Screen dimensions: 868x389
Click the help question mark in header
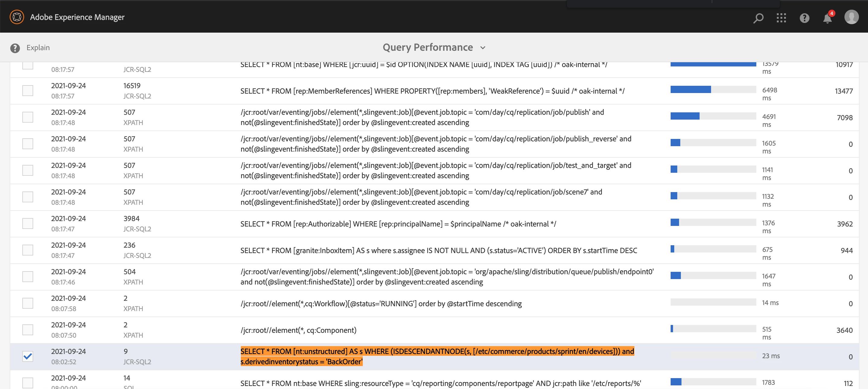pyautogui.click(x=804, y=18)
